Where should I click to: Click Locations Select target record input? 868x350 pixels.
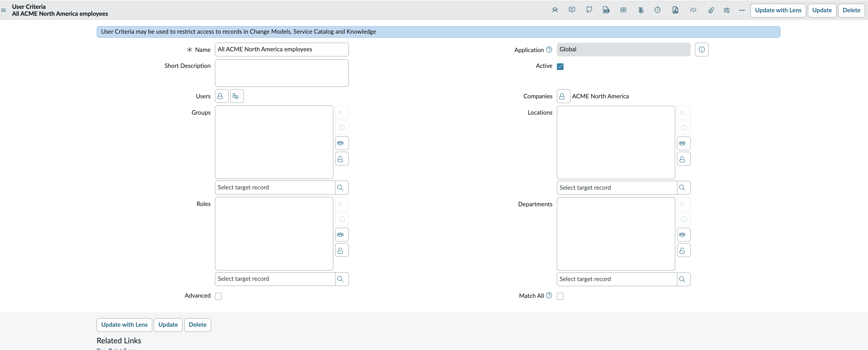tap(617, 188)
